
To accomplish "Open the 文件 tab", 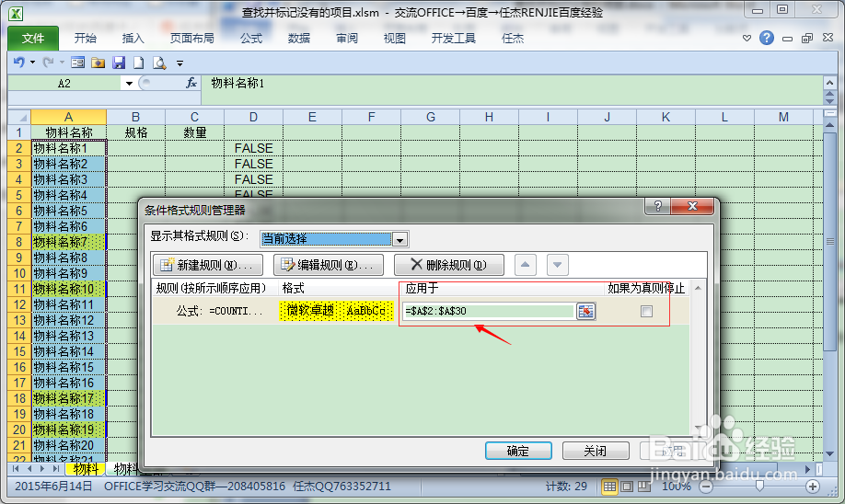I will [33, 39].
